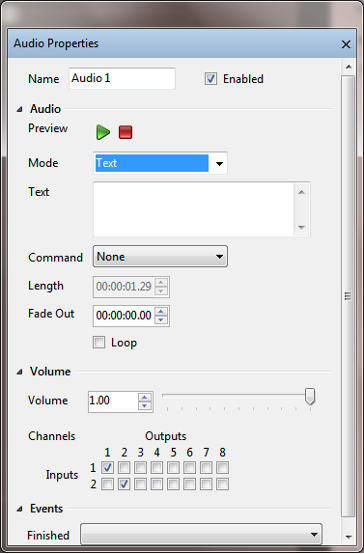Stop the preview with red square button

[125, 132]
